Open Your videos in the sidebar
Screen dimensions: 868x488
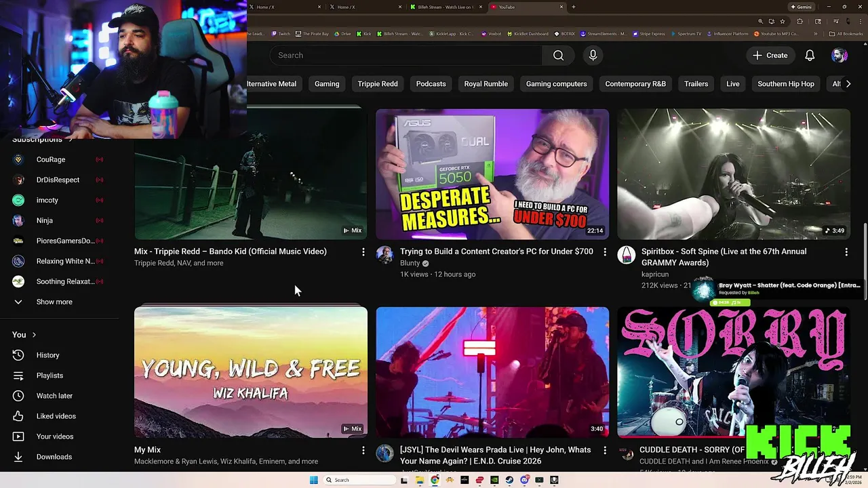click(60, 436)
